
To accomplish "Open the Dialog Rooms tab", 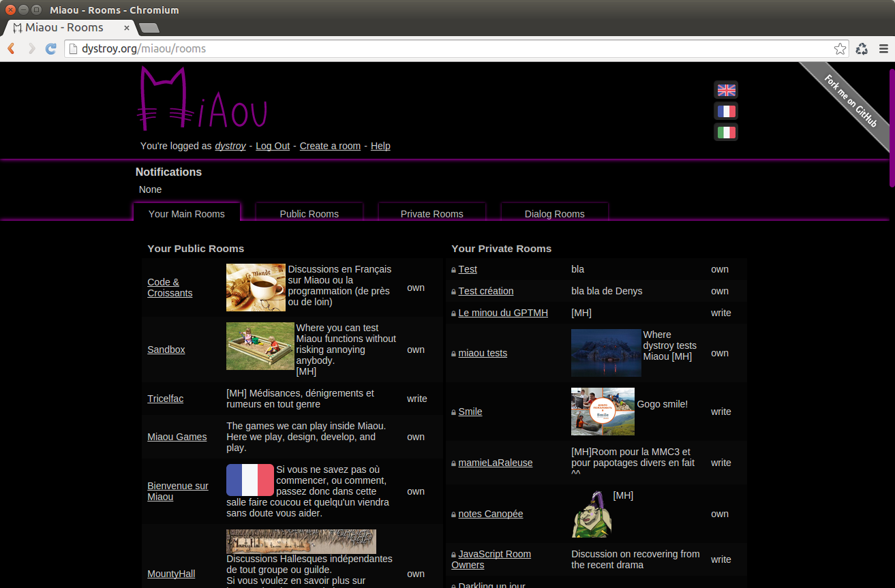I will click(555, 213).
